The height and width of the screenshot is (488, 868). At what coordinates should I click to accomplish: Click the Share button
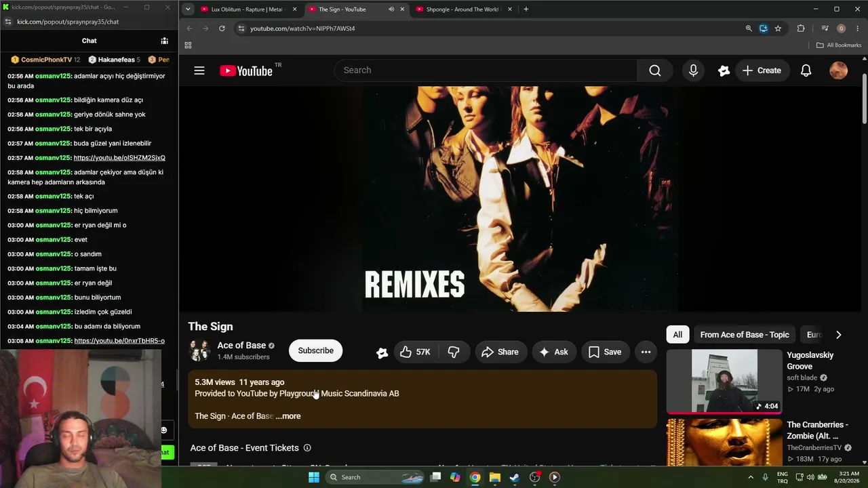click(x=500, y=352)
